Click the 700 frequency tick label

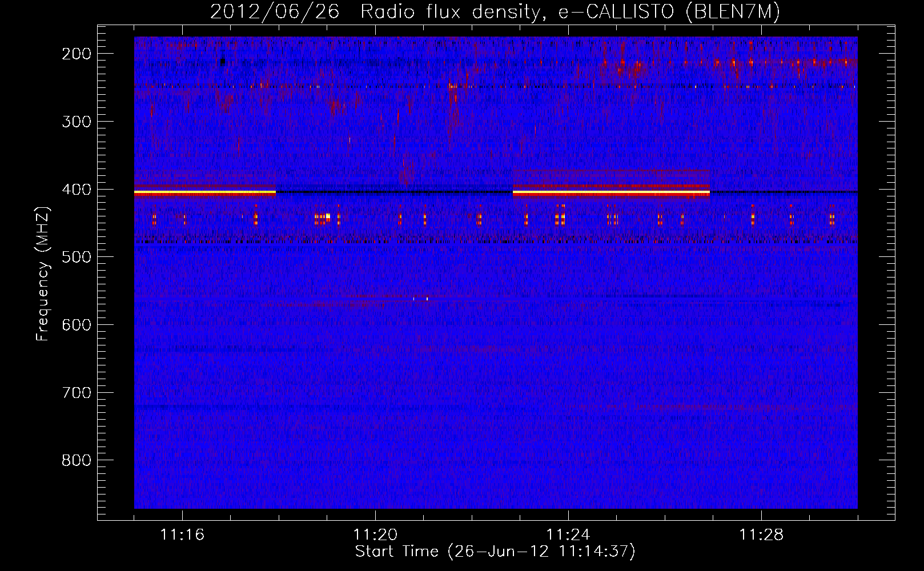77,392
